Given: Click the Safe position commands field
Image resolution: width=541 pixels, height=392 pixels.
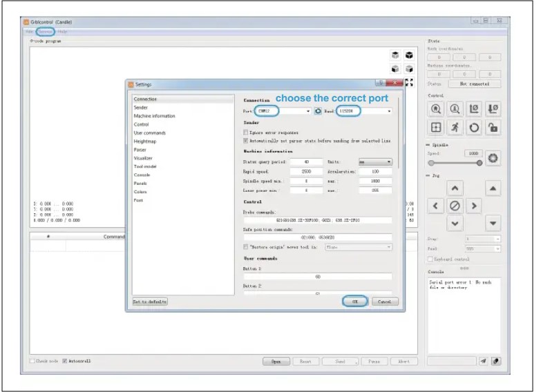Looking at the screenshot, I should [318, 237].
